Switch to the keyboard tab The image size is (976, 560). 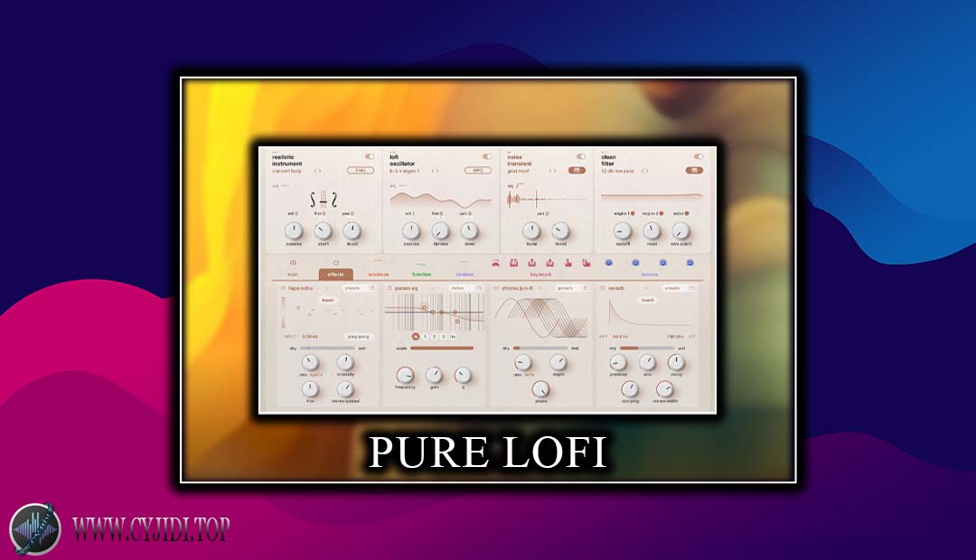tap(540, 274)
